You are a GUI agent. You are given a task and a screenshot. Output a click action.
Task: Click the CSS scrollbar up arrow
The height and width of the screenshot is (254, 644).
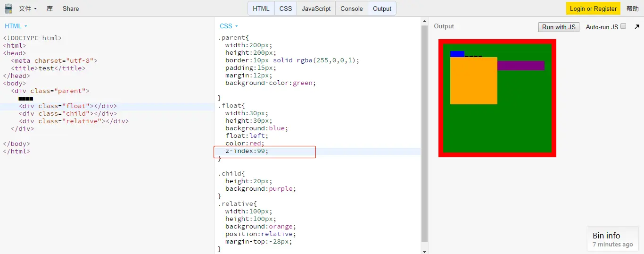(424, 21)
